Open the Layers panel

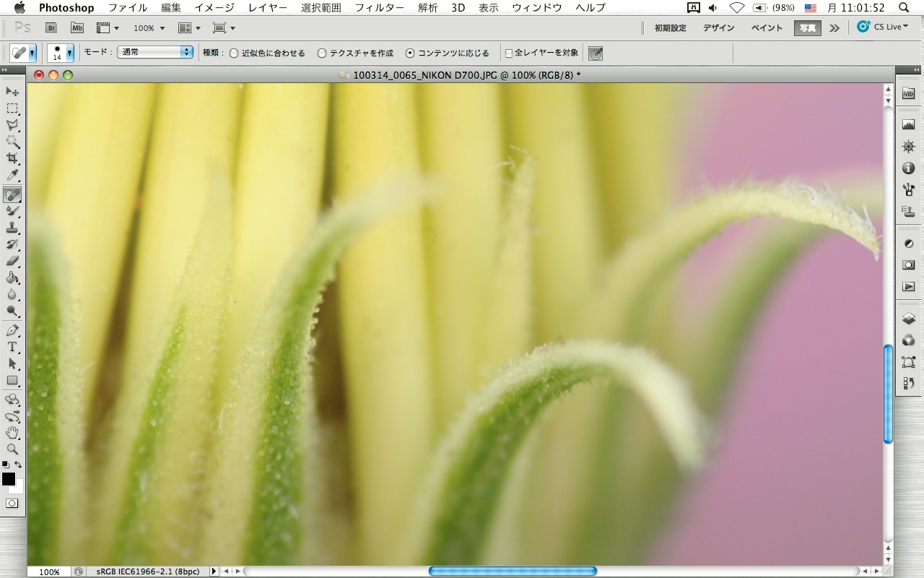909,319
